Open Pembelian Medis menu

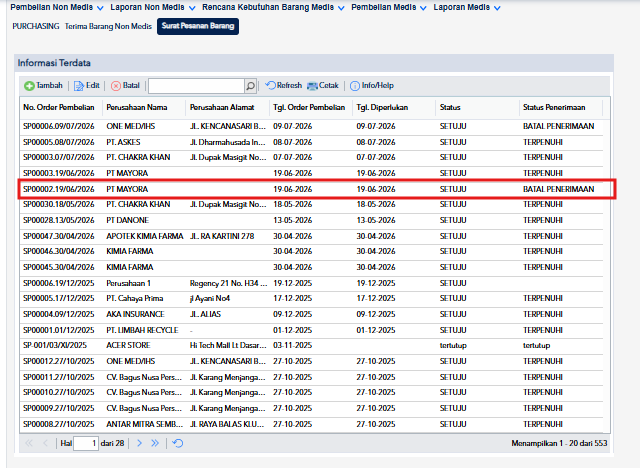pos(389,7)
